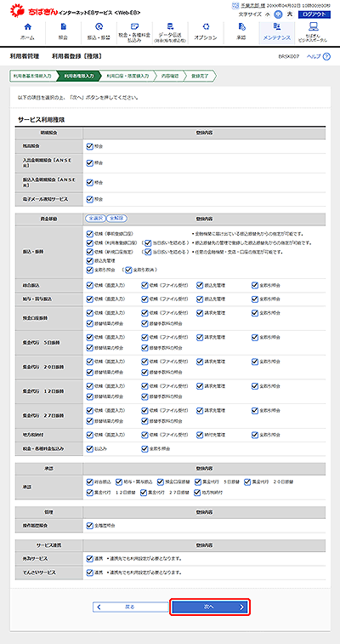Toggle 集金代行 27日振替 全取引照会 checkbox
The width and height of the screenshot is (340, 644).
255,410
